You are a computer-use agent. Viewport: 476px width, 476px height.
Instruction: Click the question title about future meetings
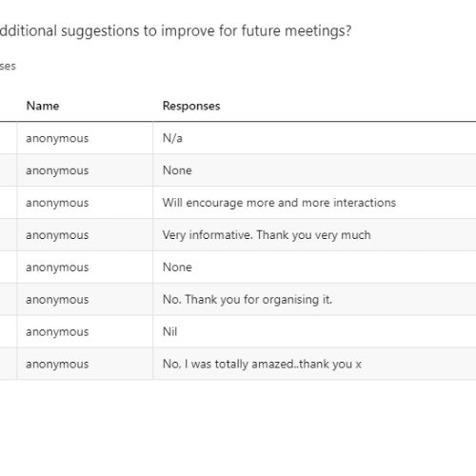(x=175, y=31)
